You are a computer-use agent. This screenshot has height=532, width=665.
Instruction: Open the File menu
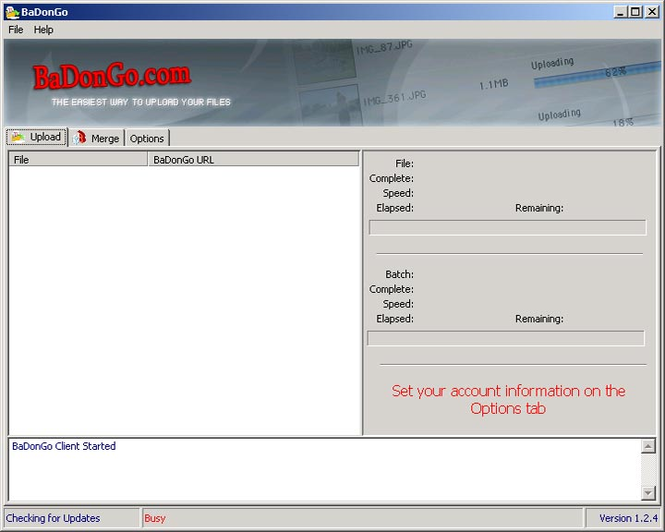click(15, 30)
